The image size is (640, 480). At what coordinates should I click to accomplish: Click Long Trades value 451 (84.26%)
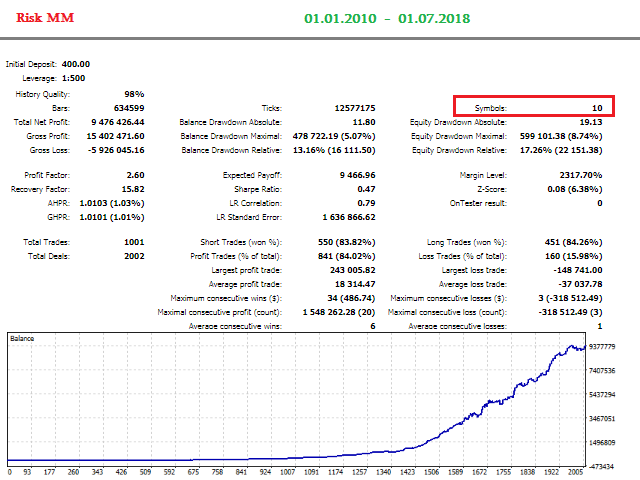[573, 242]
